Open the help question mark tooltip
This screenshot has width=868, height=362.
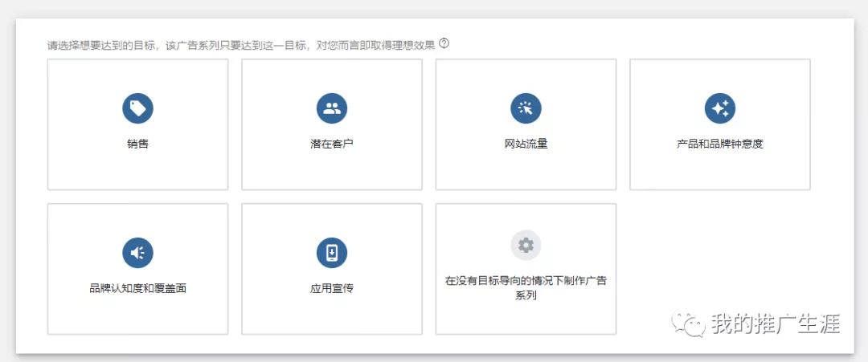(x=444, y=44)
